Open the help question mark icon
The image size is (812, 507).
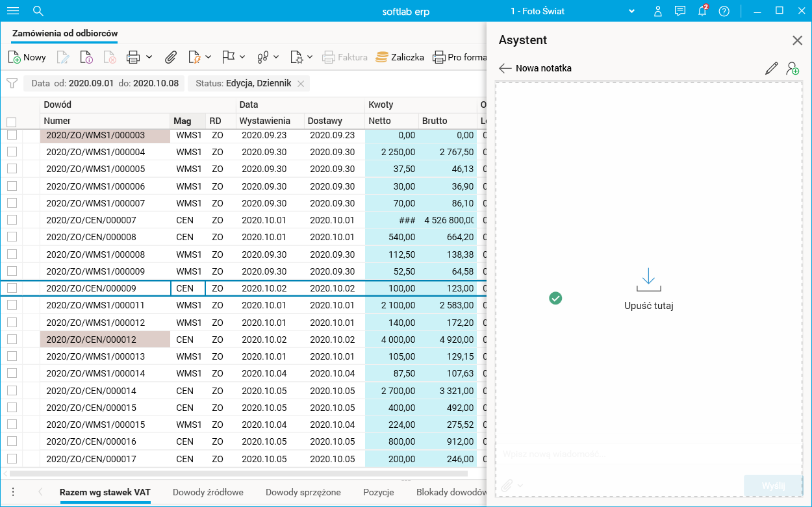724,11
